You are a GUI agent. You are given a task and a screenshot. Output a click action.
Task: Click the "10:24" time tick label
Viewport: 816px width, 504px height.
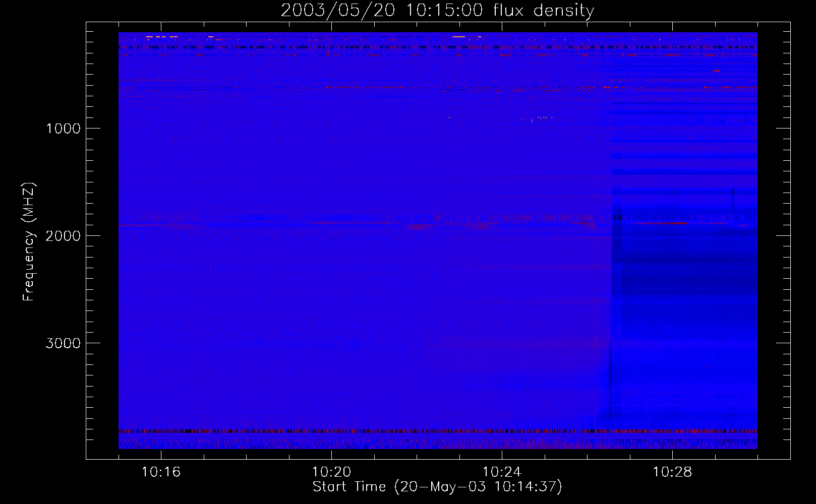(502, 472)
